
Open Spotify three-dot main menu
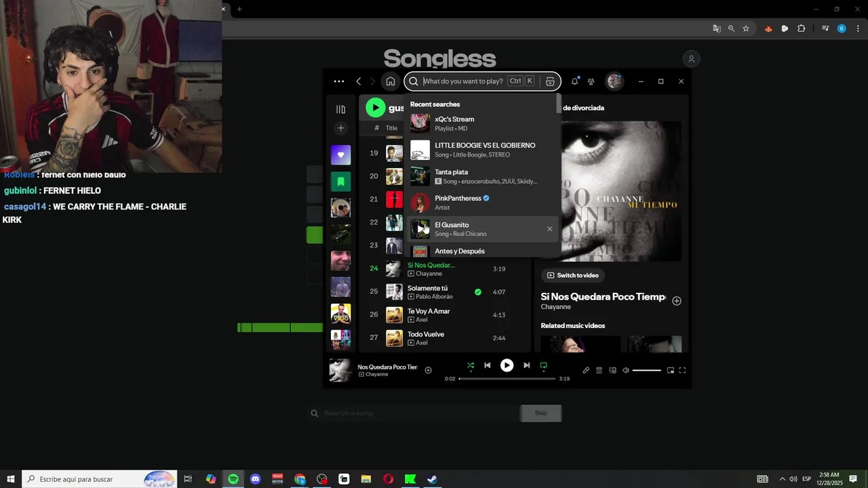(338, 81)
